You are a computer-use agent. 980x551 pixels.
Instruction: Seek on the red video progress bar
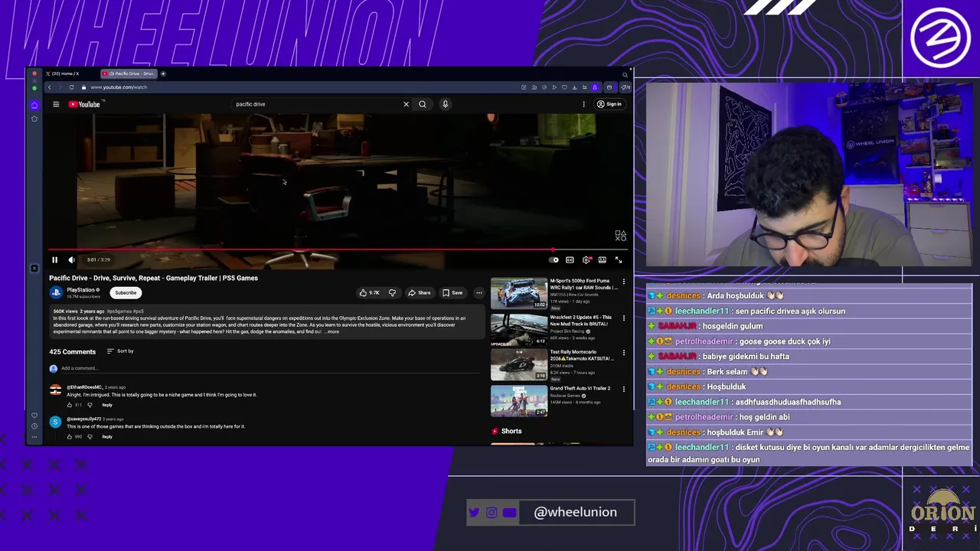(x=338, y=250)
